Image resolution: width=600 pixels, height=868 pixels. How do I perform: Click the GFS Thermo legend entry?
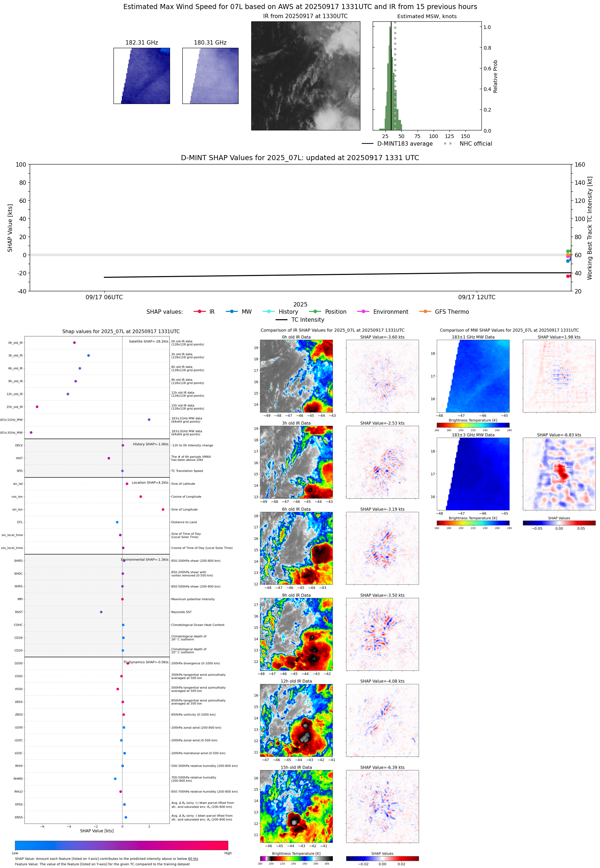click(444, 312)
